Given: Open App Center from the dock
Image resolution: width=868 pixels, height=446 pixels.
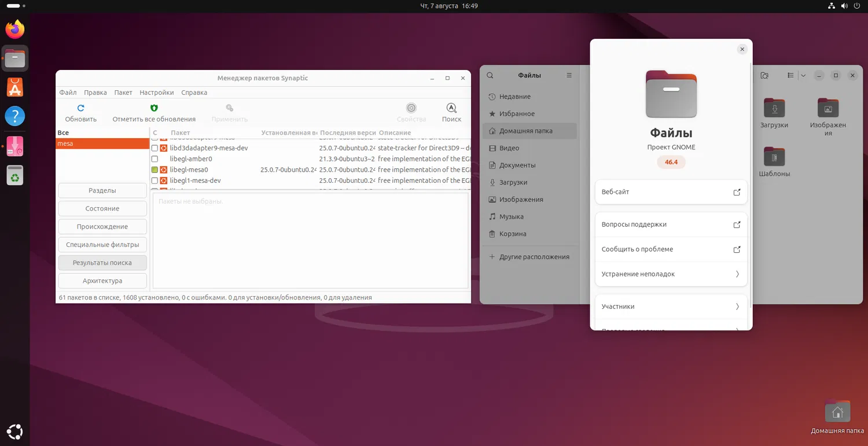Looking at the screenshot, I should (x=15, y=87).
